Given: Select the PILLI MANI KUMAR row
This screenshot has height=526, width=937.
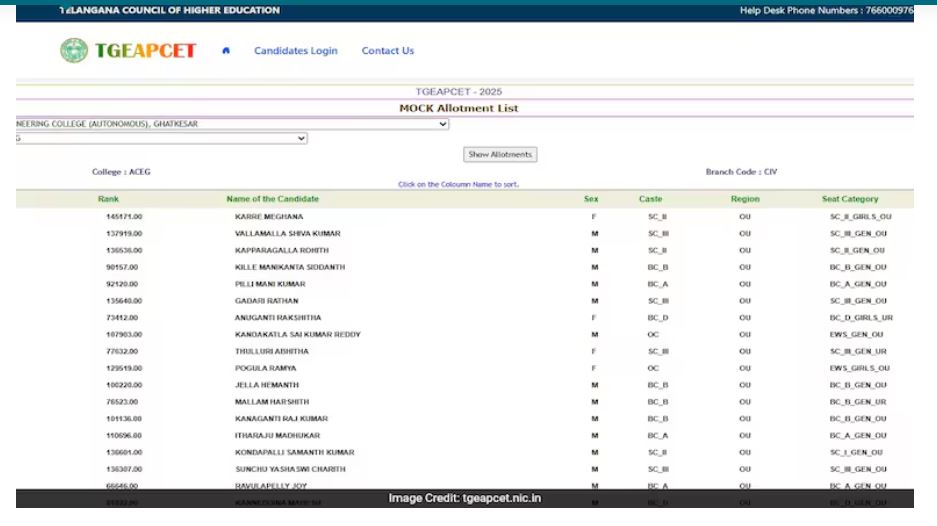Looking at the screenshot, I should (x=272, y=284).
